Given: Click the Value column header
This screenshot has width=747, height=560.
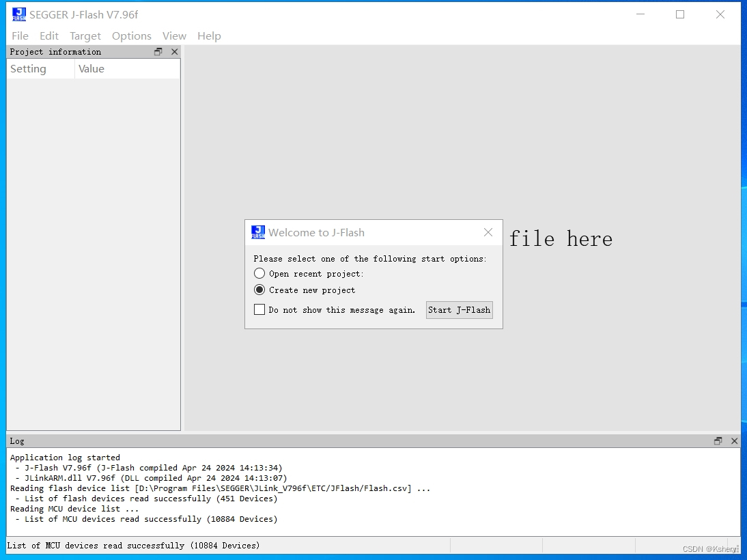Looking at the screenshot, I should [127, 68].
